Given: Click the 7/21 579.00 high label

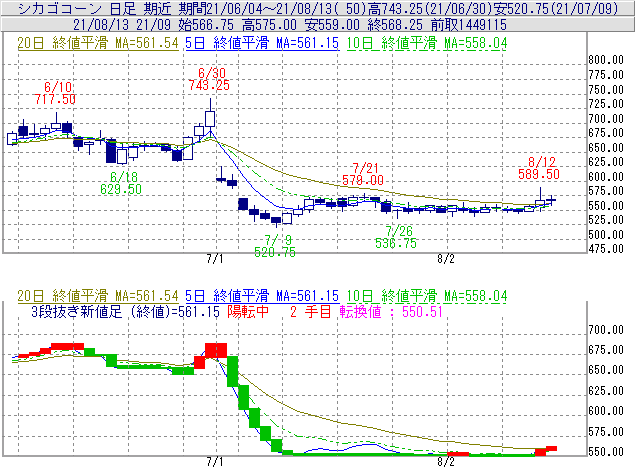Looking at the screenshot, I should [x=363, y=174].
